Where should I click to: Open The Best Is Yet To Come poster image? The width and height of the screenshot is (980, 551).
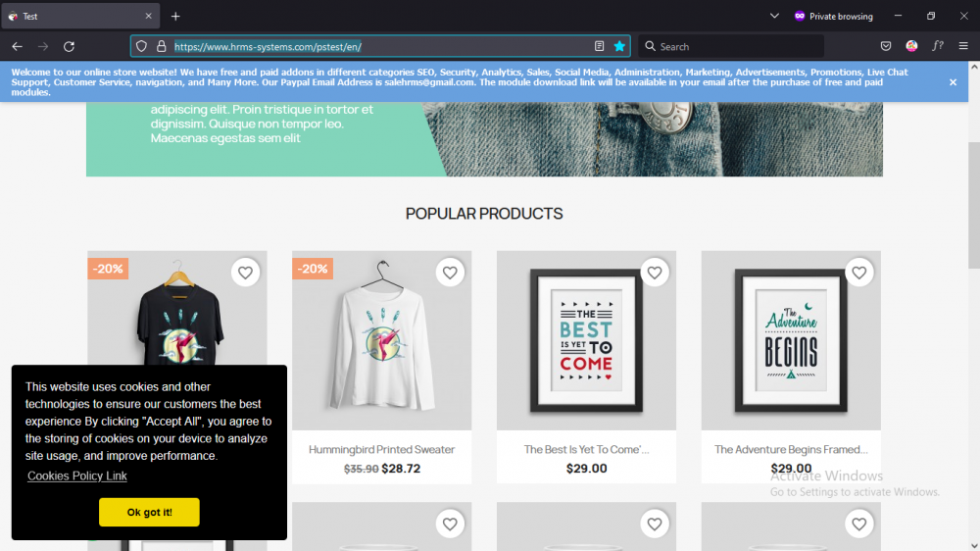pyautogui.click(x=586, y=341)
